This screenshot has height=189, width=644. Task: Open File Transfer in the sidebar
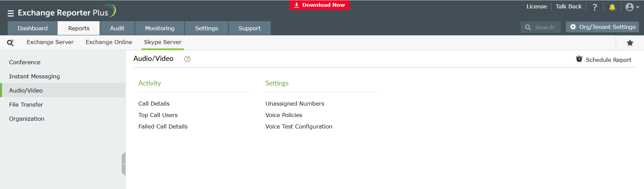pyautogui.click(x=63, y=105)
